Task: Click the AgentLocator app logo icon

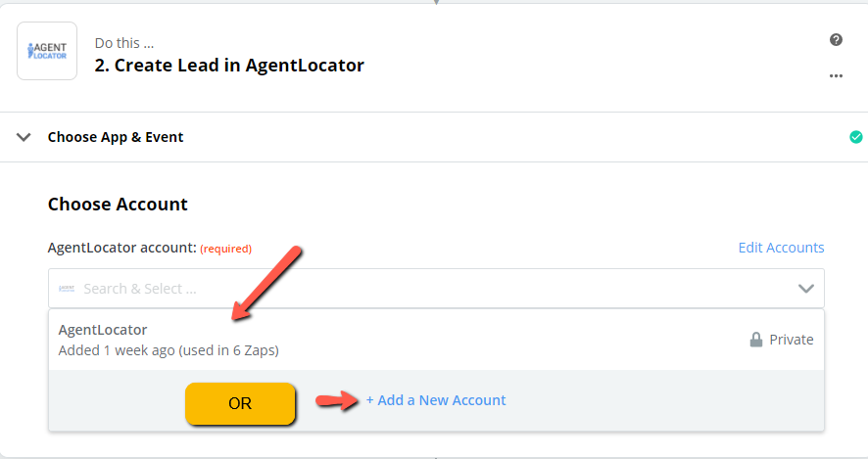Action: tap(47, 51)
